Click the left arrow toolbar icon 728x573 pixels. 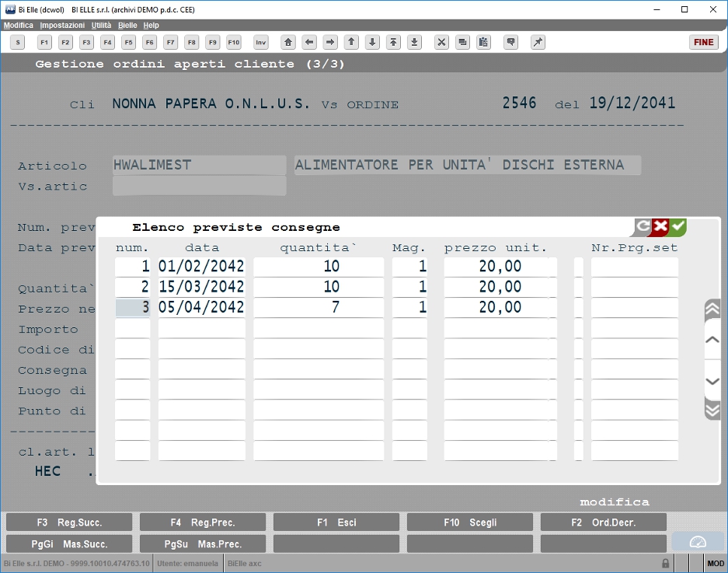click(309, 42)
